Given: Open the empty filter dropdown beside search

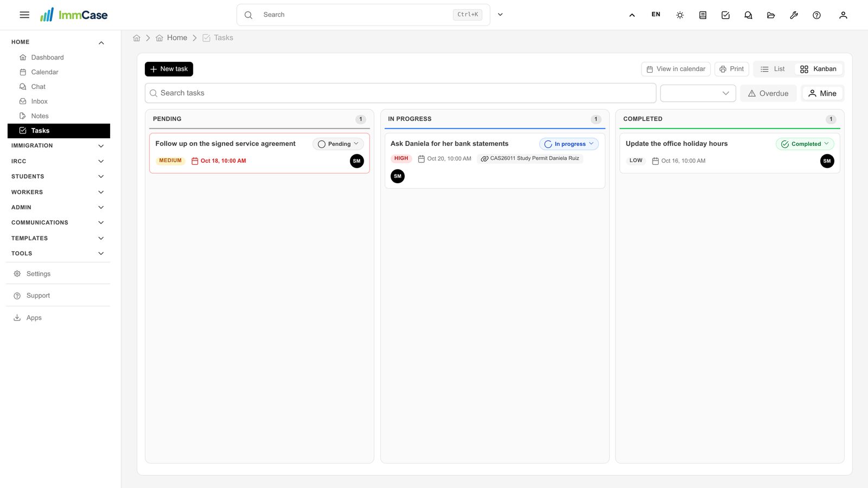Looking at the screenshot, I should [698, 93].
